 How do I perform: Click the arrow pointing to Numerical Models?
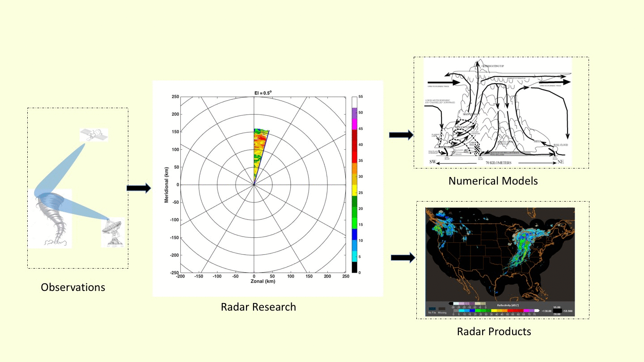401,135
